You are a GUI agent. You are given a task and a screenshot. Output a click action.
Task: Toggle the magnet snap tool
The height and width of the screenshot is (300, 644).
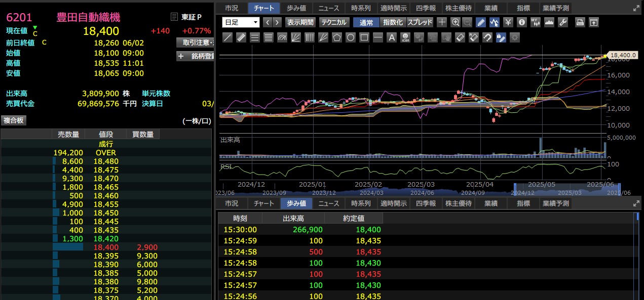pos(487,37)
